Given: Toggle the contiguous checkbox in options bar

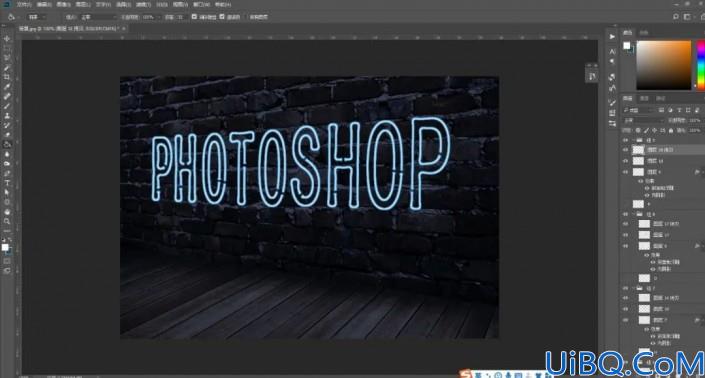Looking at the screenshot, I should tap(222, 17).
